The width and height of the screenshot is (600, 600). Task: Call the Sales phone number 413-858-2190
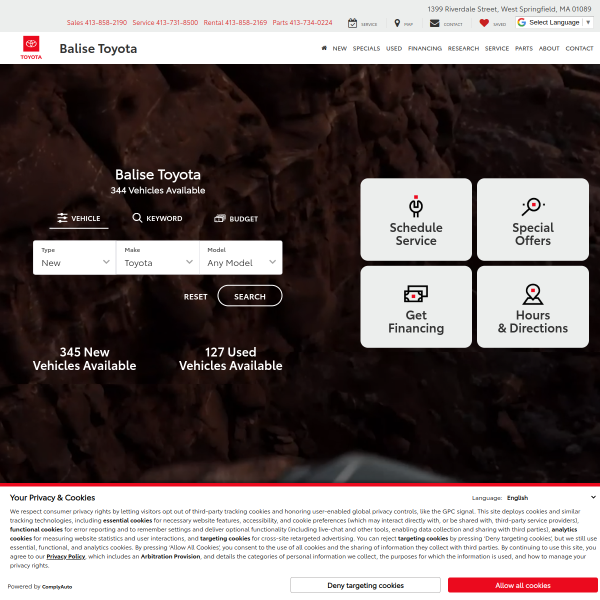click(x=97, y=23)
